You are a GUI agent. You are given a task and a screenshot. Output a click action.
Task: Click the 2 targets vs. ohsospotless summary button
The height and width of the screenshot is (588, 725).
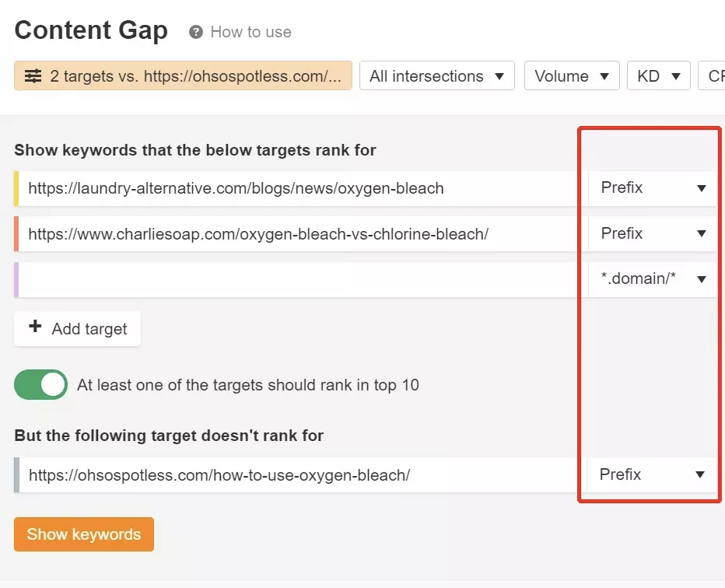click(x=183, y=75)
